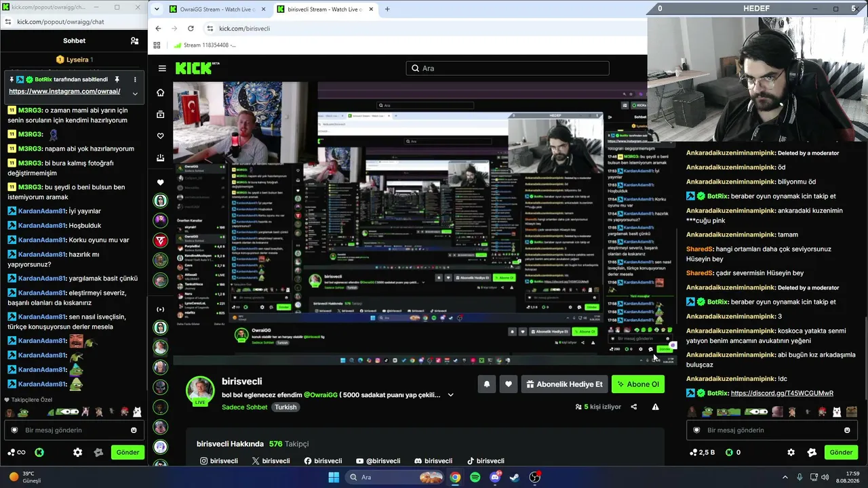Open emoji picker in left popout message box

[x=134, y=430]
